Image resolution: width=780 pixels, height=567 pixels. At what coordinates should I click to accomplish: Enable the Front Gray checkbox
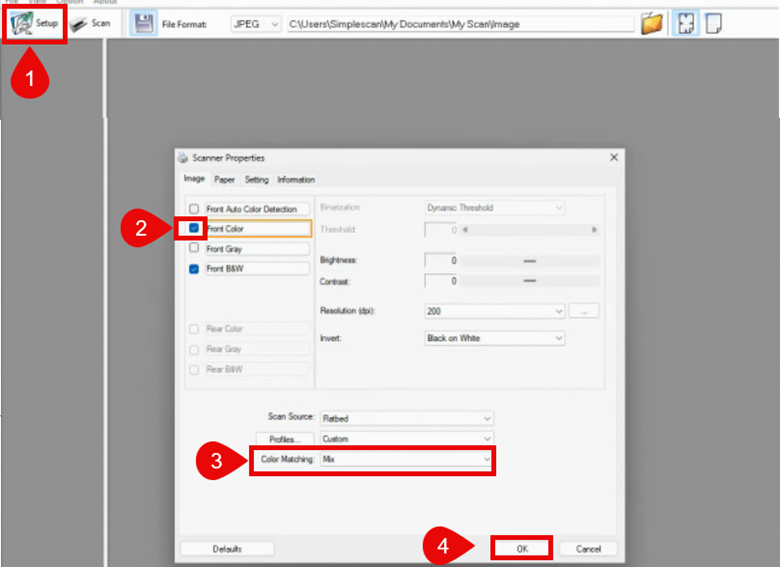(x=194, y=248)
